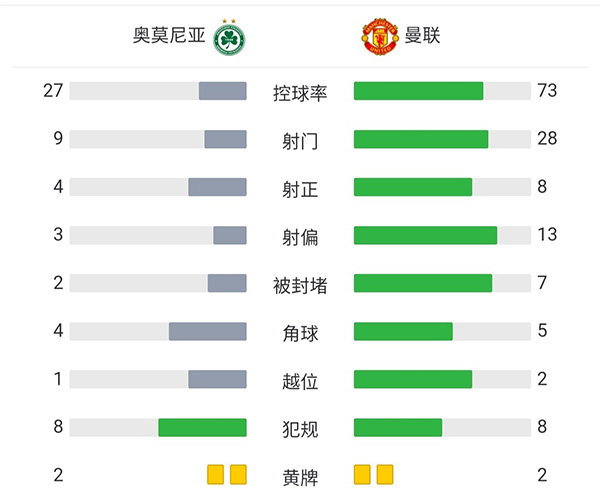Click the 黄牌 yellow cards label
Viewport: 600px width, 500px height.
pyautogui.click(x=300, y=475)
